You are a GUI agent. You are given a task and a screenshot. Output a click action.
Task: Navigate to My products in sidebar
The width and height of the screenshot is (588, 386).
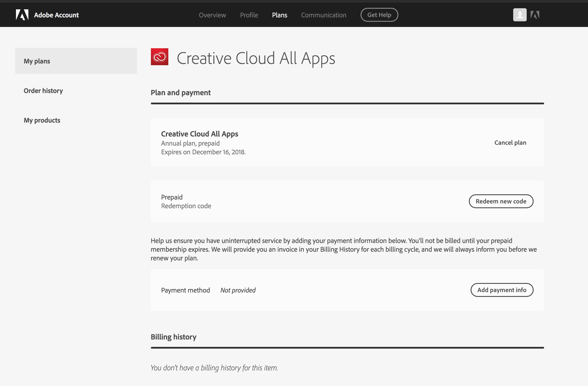click(x=42, y=120)
